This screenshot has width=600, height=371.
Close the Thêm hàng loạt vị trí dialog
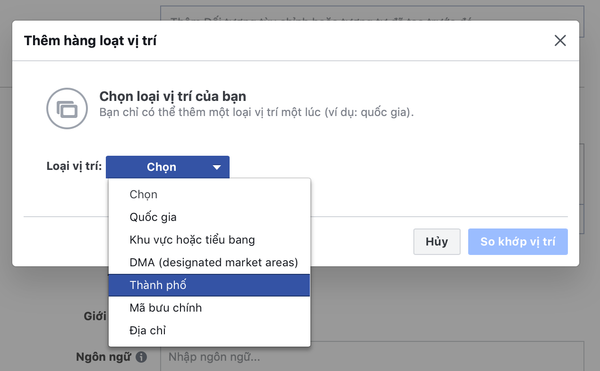560,41
